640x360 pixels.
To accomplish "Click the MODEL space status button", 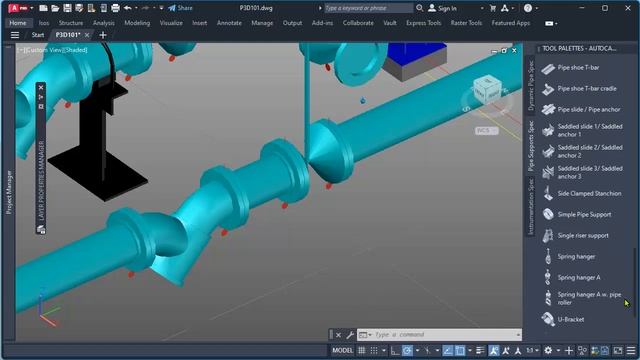I will tap(342, 350).
